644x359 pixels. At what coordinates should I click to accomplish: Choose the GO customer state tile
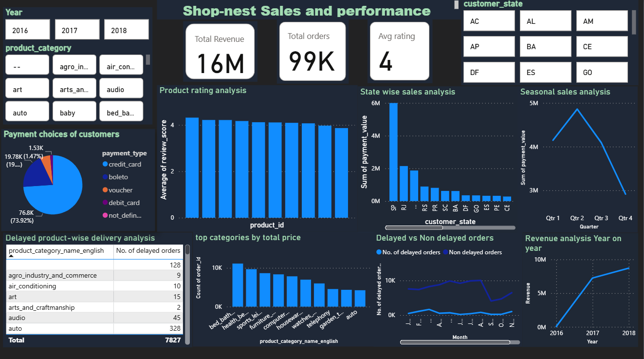tap(602, 72)
